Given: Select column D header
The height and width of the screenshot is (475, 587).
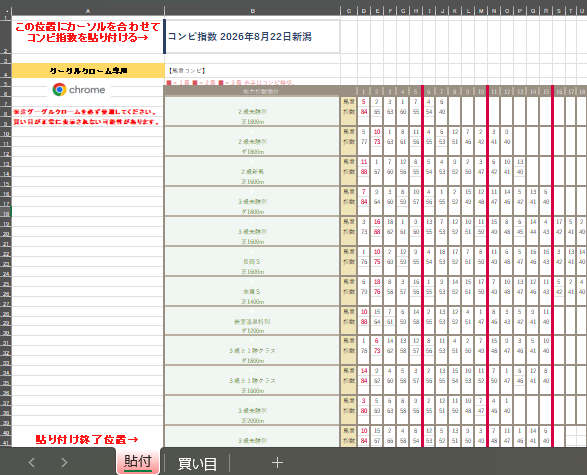Looking at the screenshot, I should point(364,11).
